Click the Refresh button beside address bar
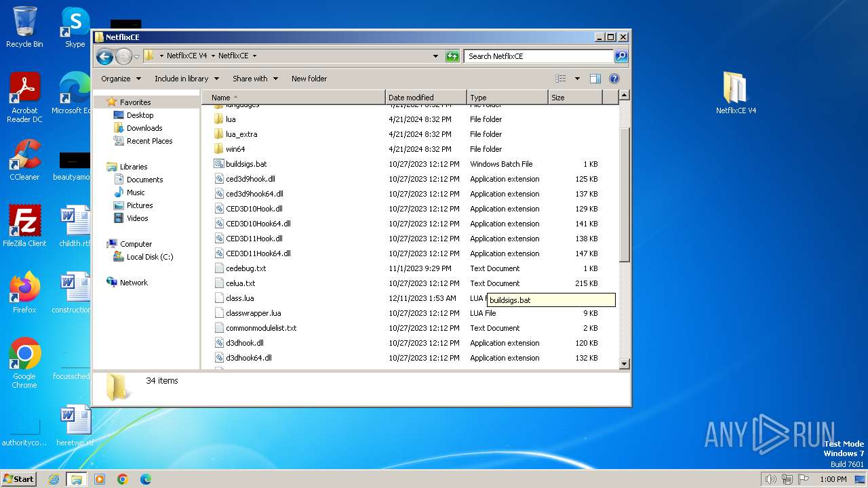868x488 pixels. click(x=452, y=56)
